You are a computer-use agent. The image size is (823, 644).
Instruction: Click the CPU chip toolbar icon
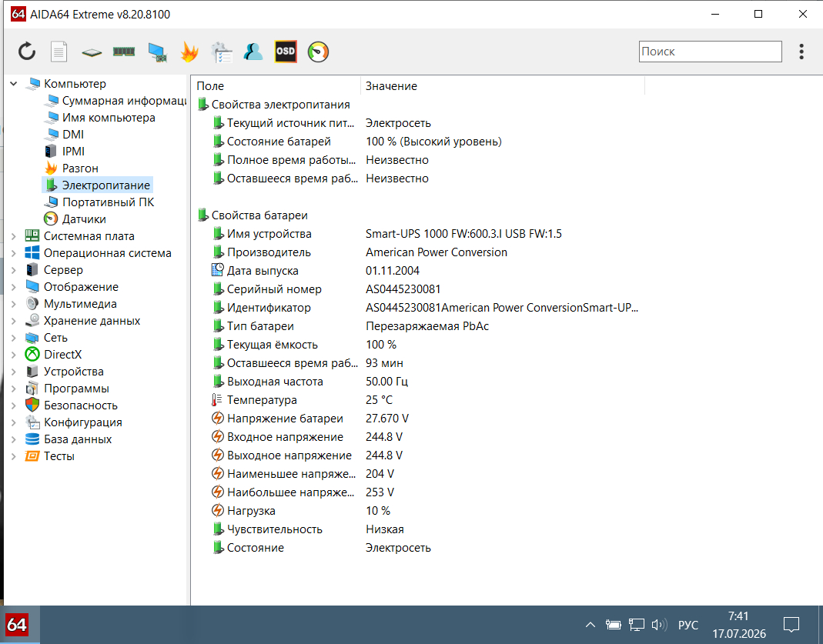point(92,52)
